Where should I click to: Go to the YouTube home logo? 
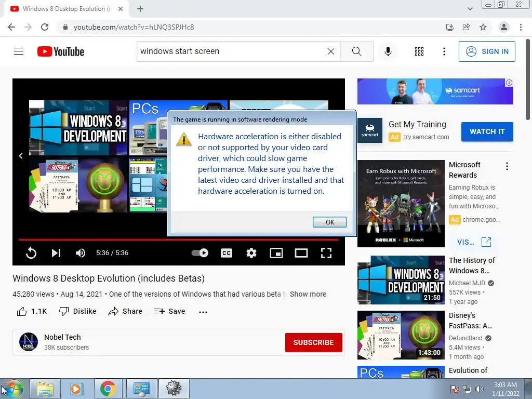pos(61,51)
